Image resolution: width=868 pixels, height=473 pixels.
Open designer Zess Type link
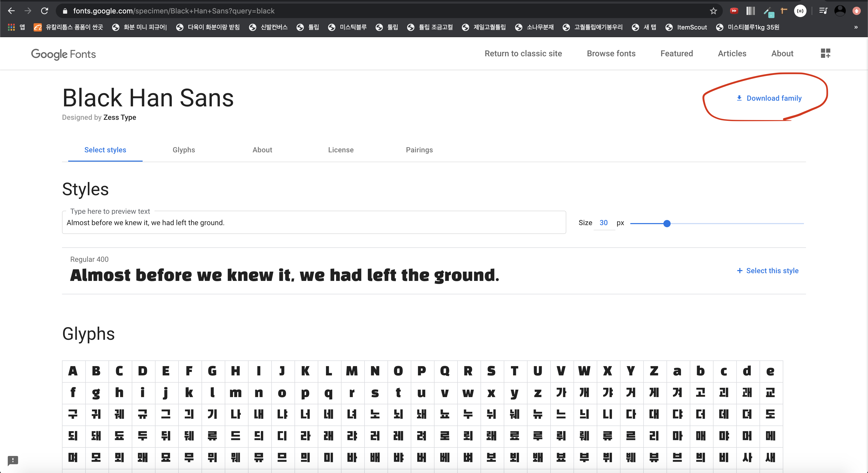click(x=120, y=117)
